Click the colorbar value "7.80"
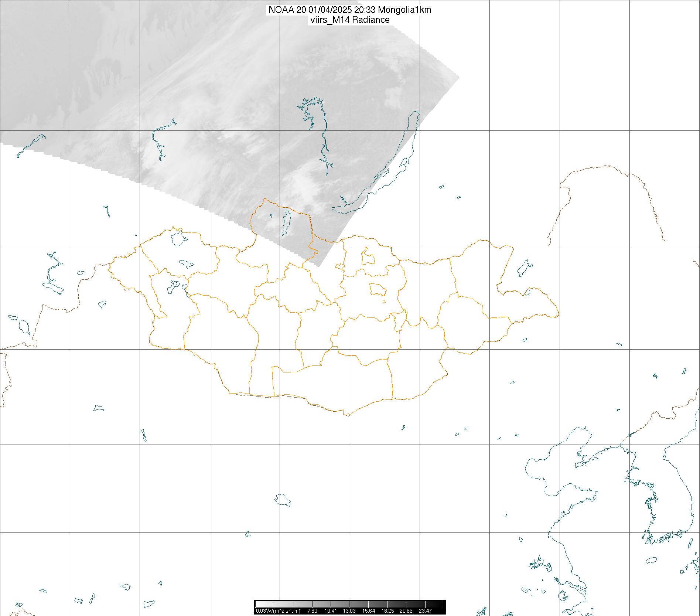The height and width of the screenshot is (616, 700). 312,611
